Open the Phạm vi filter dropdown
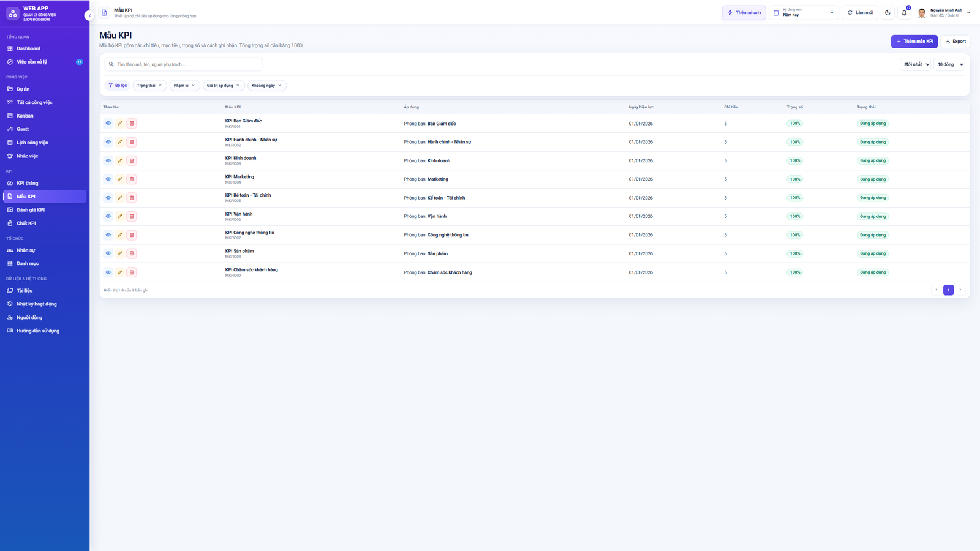The width and height of the screenshot is (980, 551). point(184,86)
